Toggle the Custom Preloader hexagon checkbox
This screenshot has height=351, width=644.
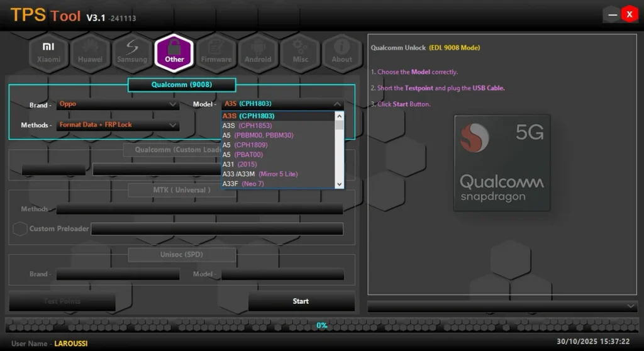(x=20, y=229)
